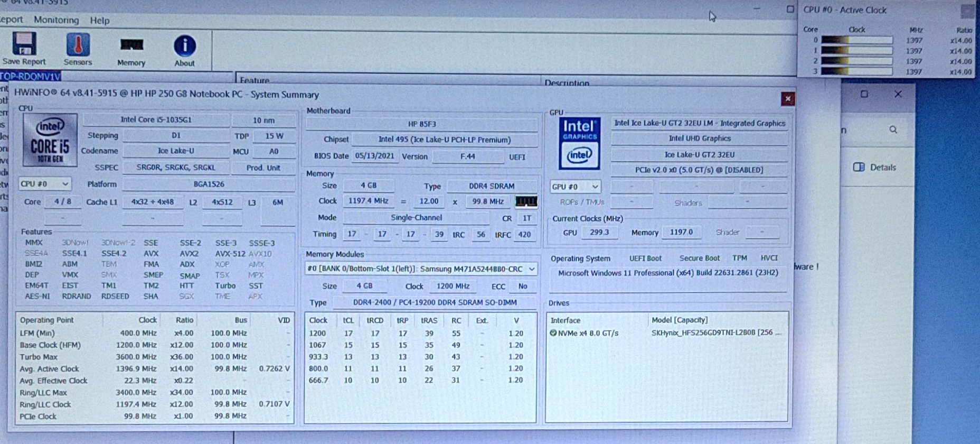
Task: Select the TOP-RDQMV1V tree node
Action: 31,76
